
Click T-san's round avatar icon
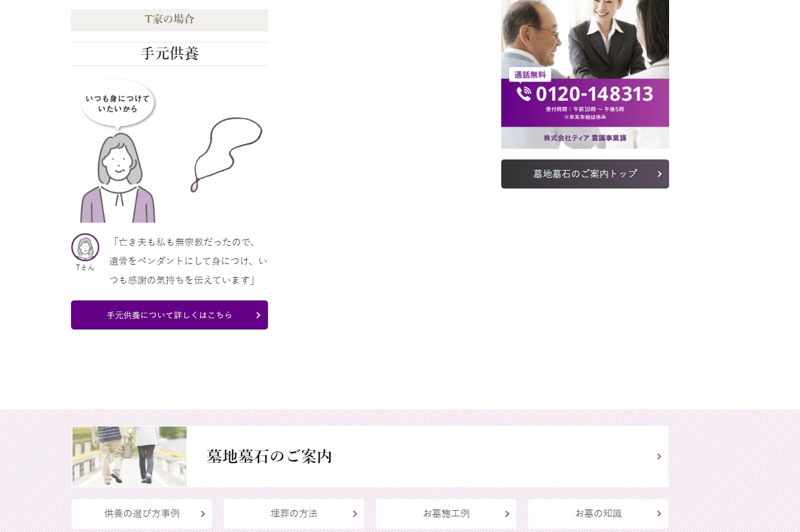pos(85,247)
